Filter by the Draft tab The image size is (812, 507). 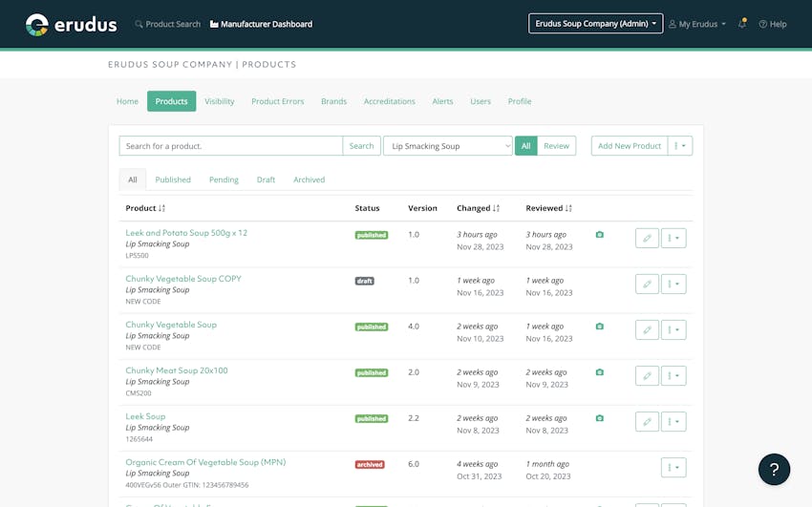tap(266, 180)
